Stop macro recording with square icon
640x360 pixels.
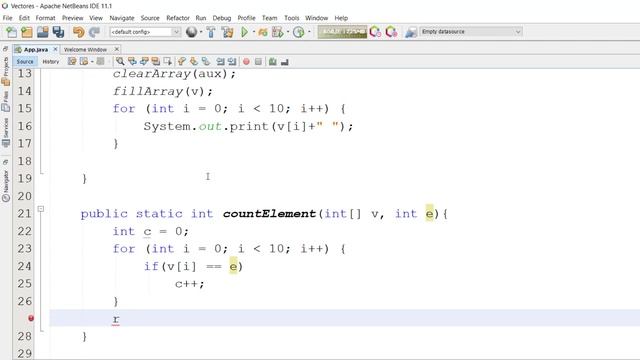click(x=258, y=62)
